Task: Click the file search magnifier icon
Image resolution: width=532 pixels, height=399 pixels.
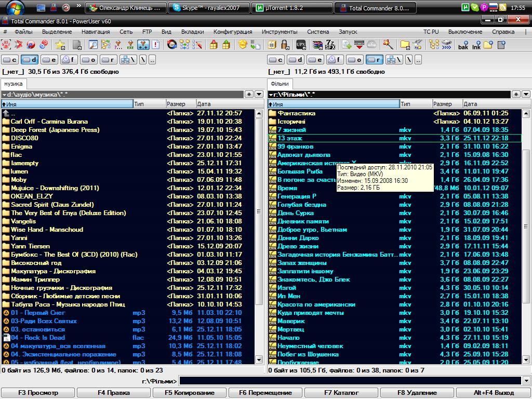Action: click(93, 45)
